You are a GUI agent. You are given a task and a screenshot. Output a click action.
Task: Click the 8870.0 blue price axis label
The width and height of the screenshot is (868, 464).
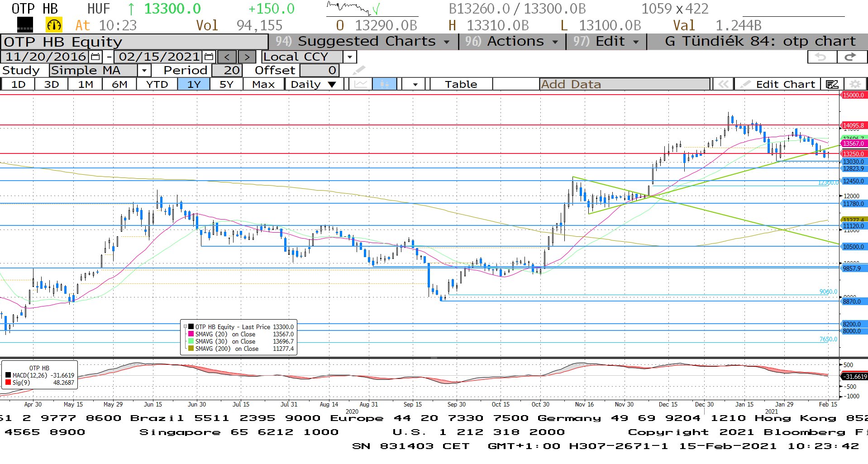tap(854, 301)
